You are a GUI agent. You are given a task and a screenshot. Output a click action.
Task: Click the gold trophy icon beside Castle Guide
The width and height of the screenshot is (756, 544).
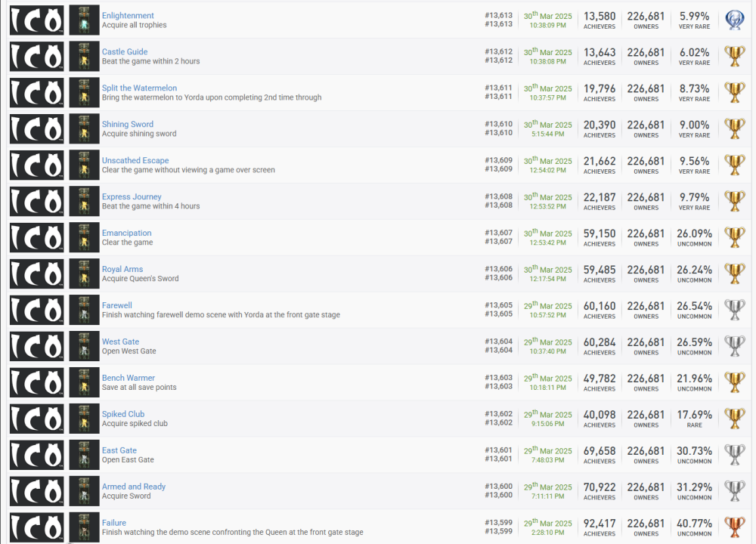point(734,57)
